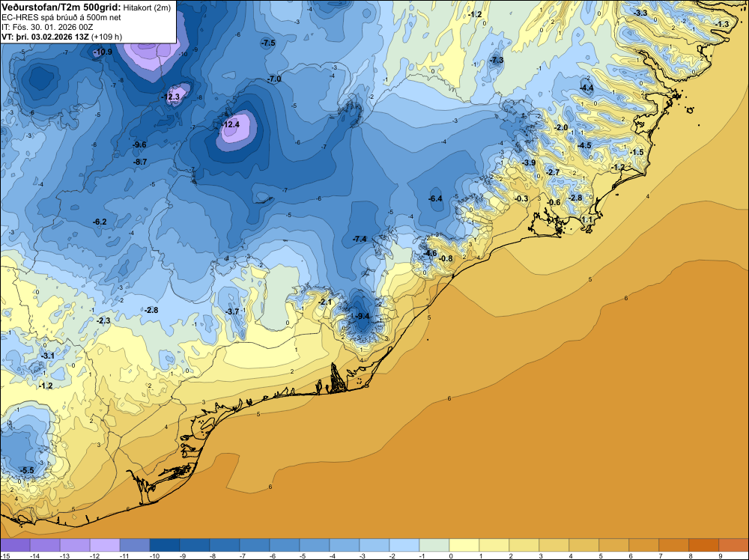Screen dimensions: 749x560
Task: Click the -7.4 temperature label
Action: tap(360, 239)
